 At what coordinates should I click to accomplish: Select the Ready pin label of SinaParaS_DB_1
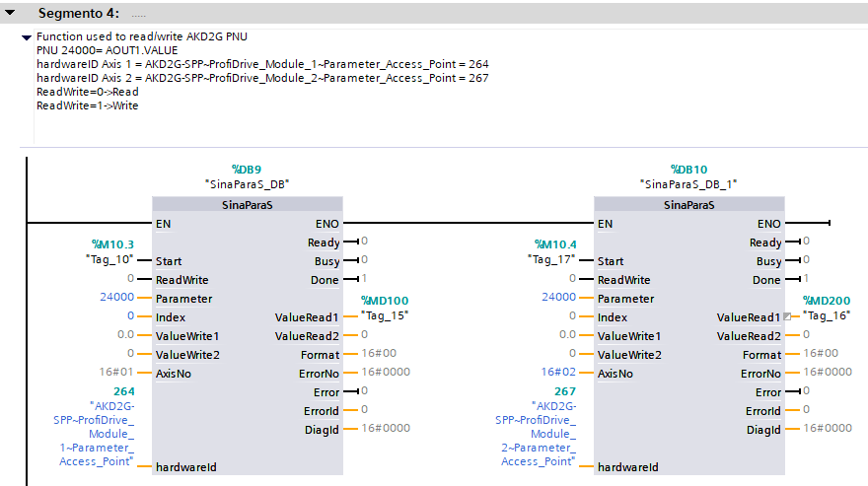point(765,243)
